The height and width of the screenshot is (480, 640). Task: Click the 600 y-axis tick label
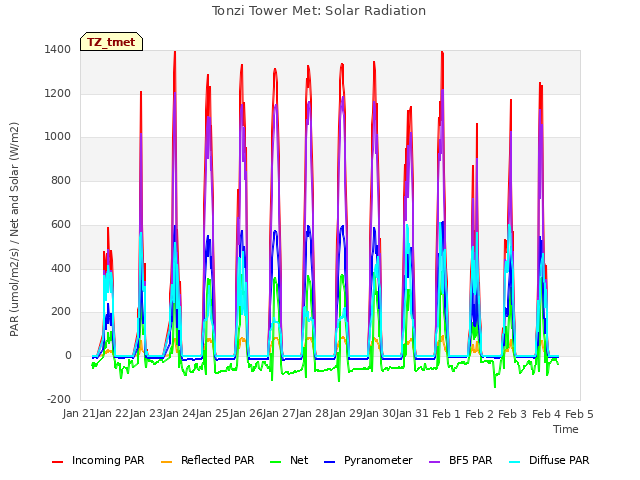61,224
